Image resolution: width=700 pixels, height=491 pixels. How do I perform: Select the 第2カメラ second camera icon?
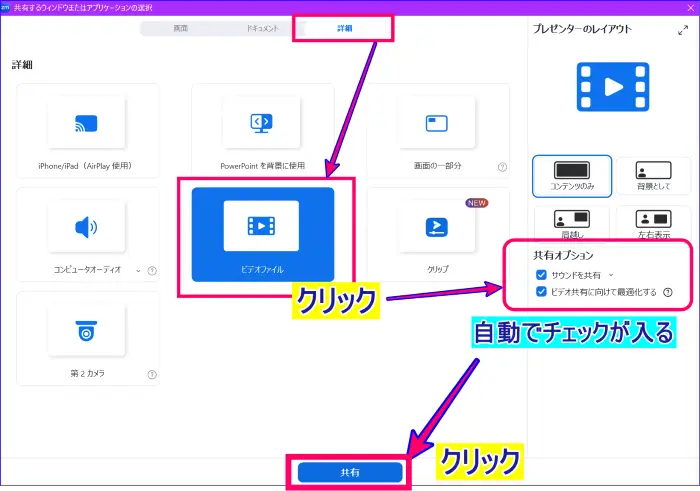point(86,331)
